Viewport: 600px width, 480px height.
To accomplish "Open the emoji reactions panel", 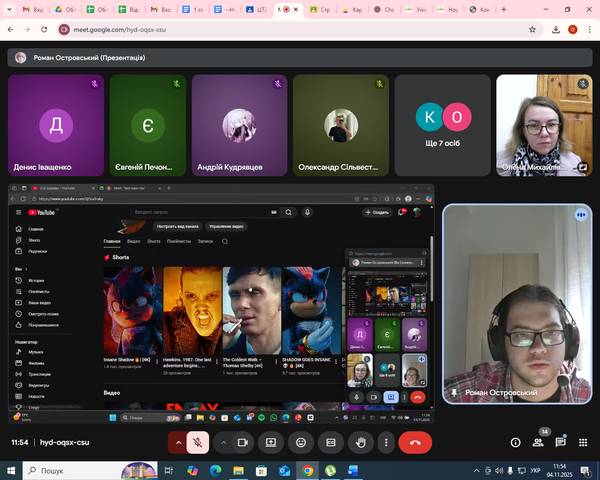I will 301,442.
